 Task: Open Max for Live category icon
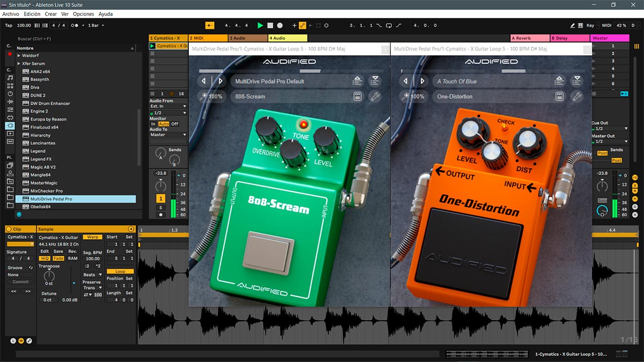(x=10, y=118)
